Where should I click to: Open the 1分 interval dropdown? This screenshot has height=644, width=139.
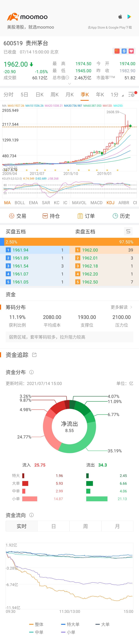coord(117,95)
